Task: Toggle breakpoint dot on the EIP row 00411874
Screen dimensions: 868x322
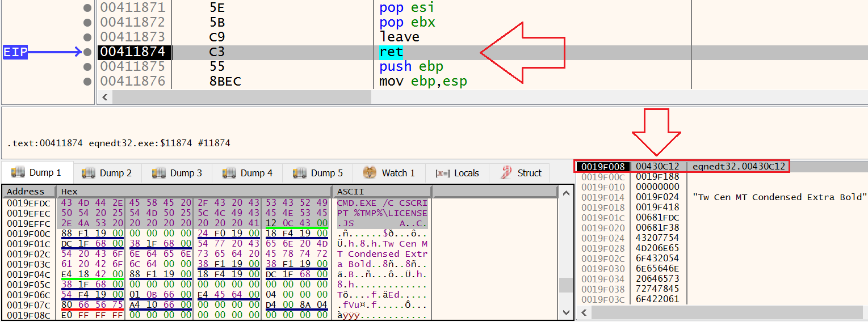Action: [87, 52]
